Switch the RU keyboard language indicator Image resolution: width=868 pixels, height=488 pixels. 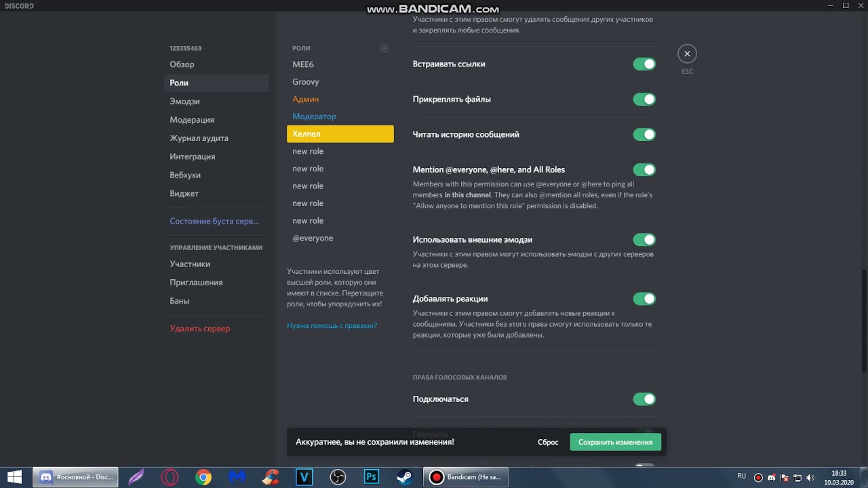tap(742, 476)
